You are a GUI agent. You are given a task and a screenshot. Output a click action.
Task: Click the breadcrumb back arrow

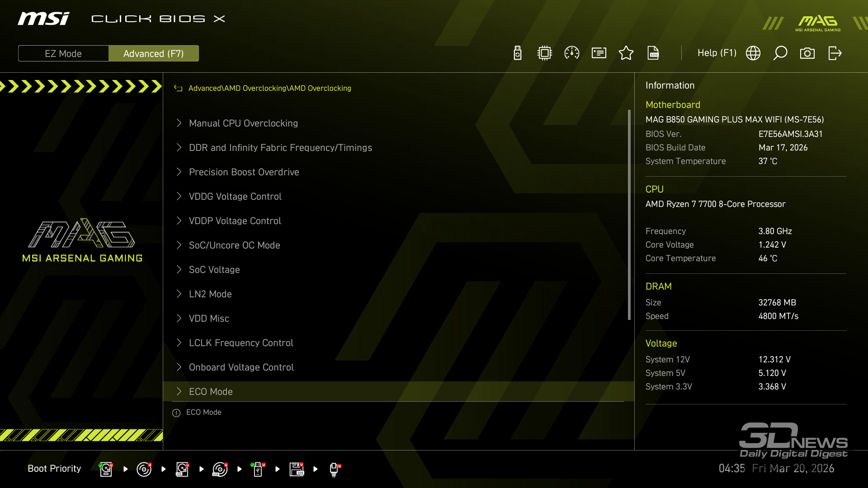tap(178, 89)
